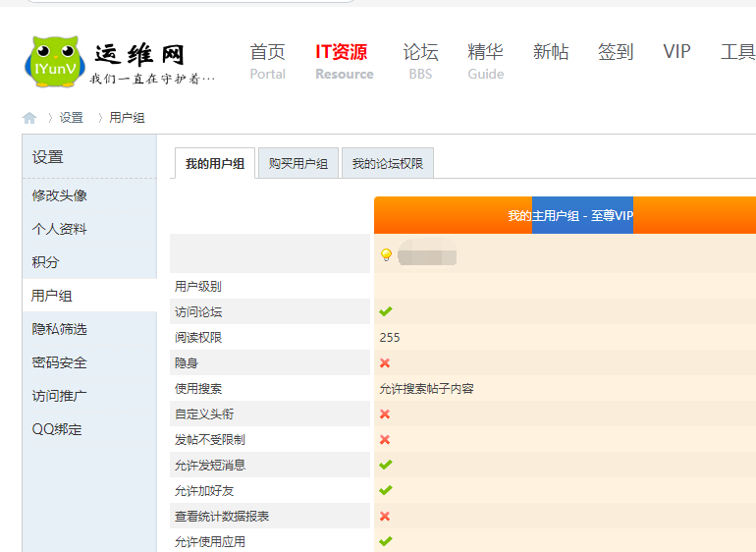The width and height of the screenshot is (756, 552).
Task: Open the VIP nav item
Action: click(x=676, y=52)
